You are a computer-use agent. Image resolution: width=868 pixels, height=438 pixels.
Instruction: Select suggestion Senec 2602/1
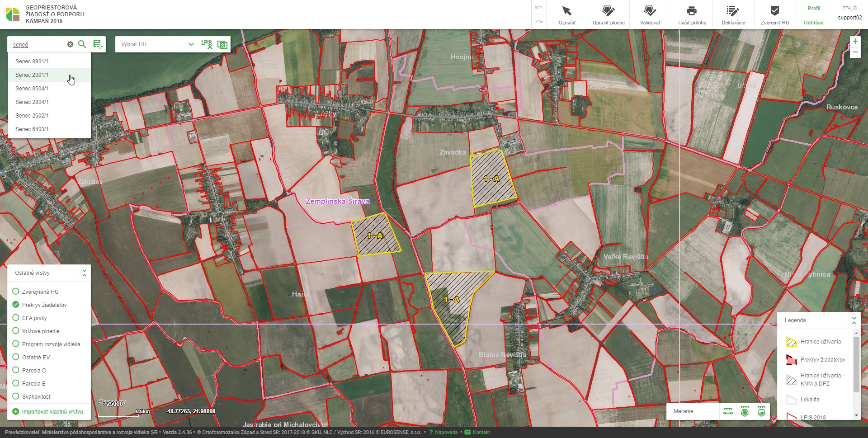tap(49, 116)
